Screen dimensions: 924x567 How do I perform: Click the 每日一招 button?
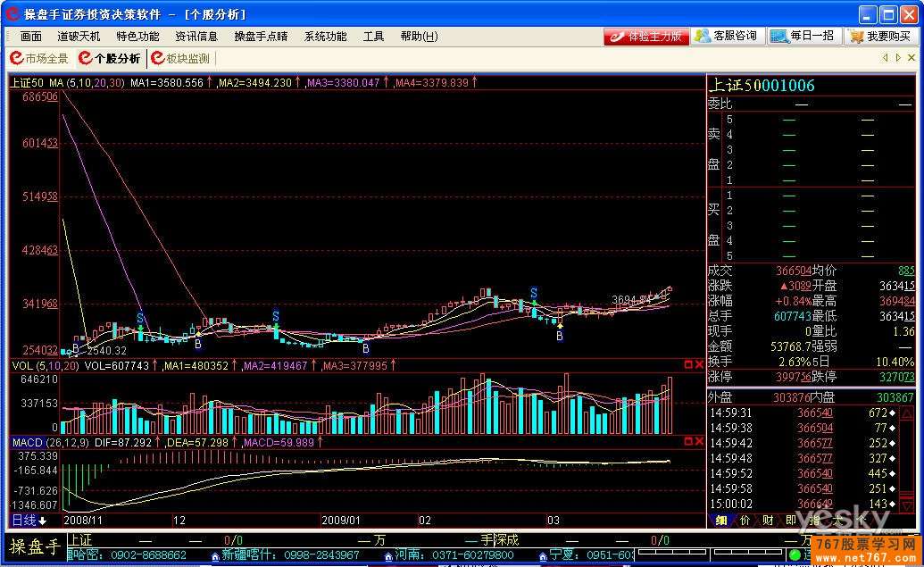click(x=804, y=36)
